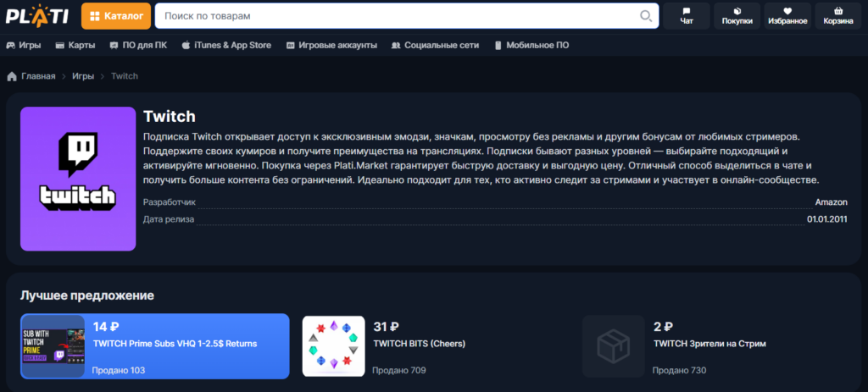Image resolution: width=868 pixels, height=392 pixels.
Task: Go to Главная breadcrumb link
Action: point(38,76)
